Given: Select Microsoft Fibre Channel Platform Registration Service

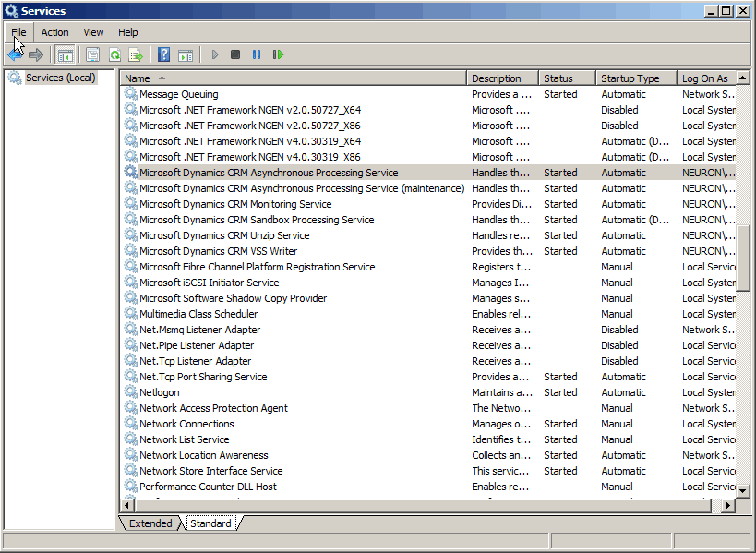Looking at the screenshot, I should point(429,267).
